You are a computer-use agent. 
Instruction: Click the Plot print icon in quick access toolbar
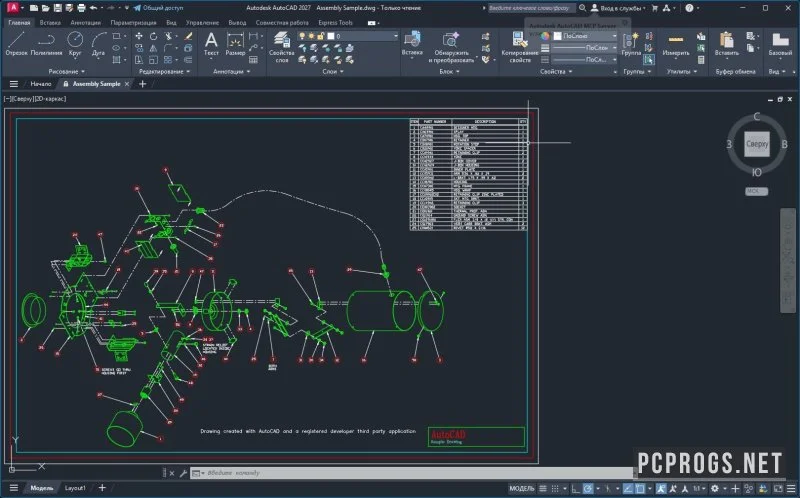click(x=81, y=8)
